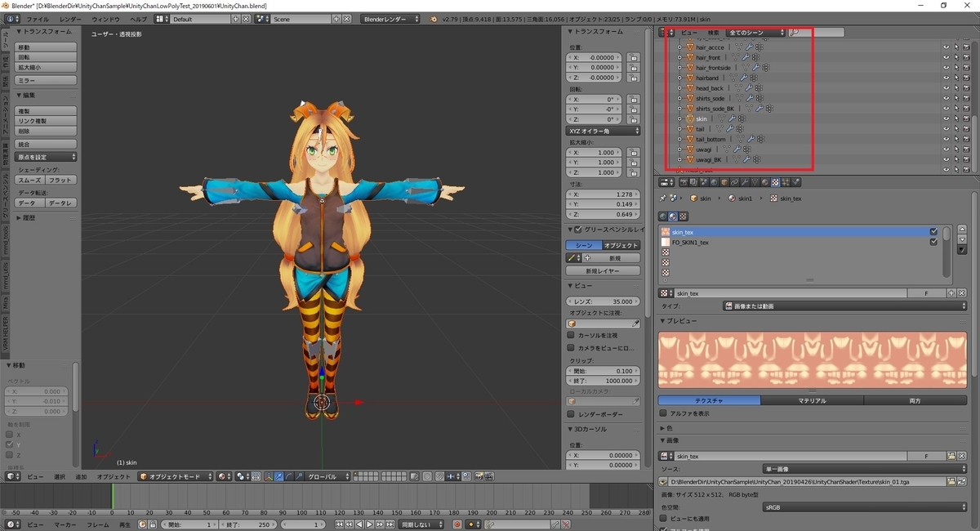Toggle the Grease Pencil layers checkbox
The image size is (980, 531).
coord(578,230)
